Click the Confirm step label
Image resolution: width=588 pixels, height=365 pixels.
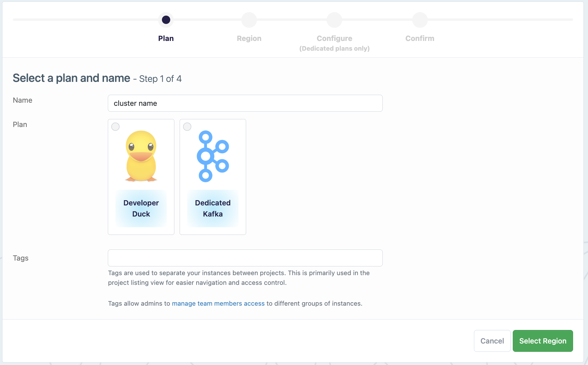[x=420, y=39]
